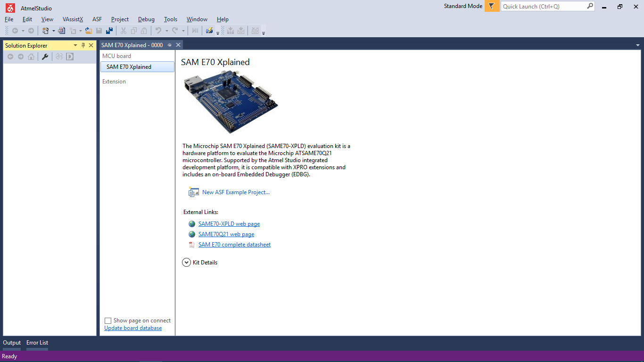Open the VAssistX menu
Screen dimensions: 644x362
tap(73, 19)
